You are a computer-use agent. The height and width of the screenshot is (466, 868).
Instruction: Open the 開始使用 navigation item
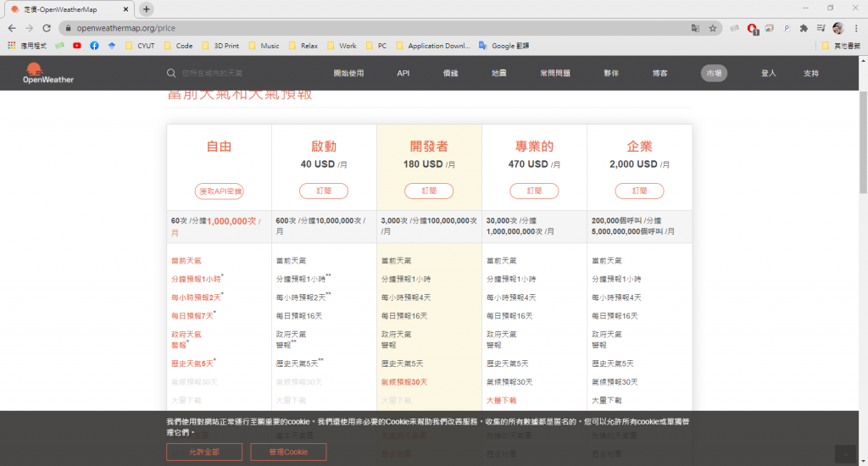pos(348,73)
